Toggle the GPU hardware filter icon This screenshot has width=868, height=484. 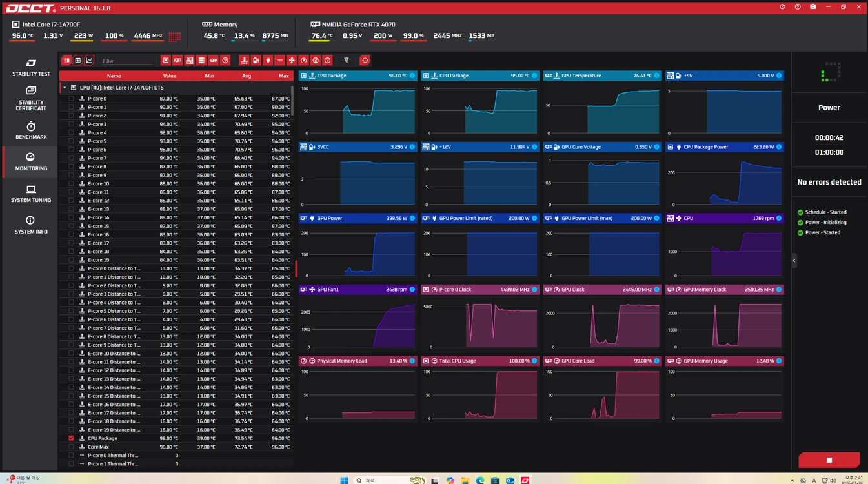(x=177, y=61)
